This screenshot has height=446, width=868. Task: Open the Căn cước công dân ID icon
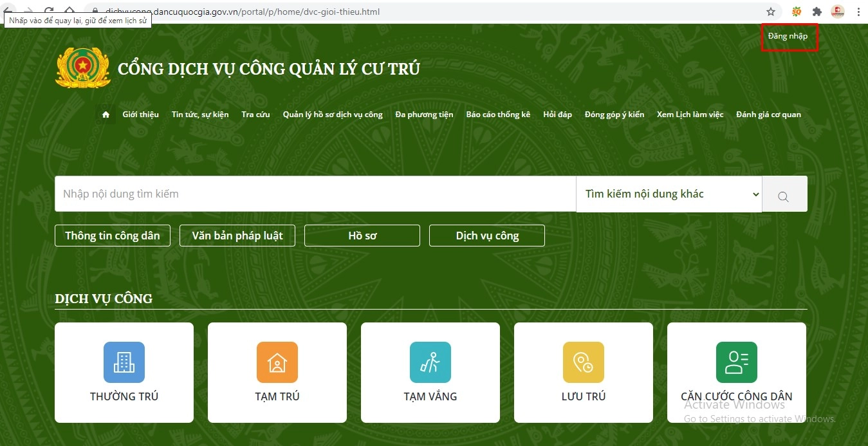pyautogui.click(x=736, y=362)
